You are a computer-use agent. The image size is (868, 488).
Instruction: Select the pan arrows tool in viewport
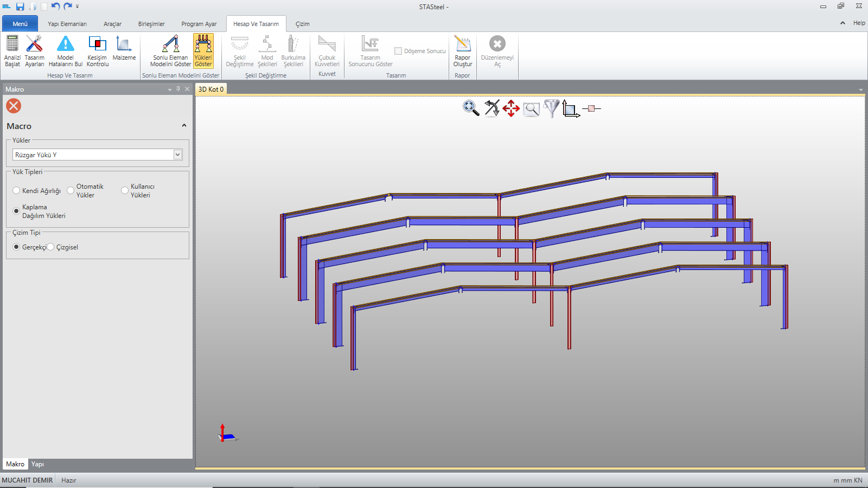pos(511,108)
